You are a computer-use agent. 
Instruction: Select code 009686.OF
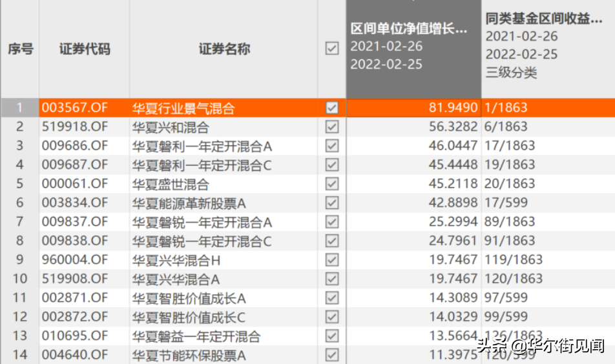74,146
